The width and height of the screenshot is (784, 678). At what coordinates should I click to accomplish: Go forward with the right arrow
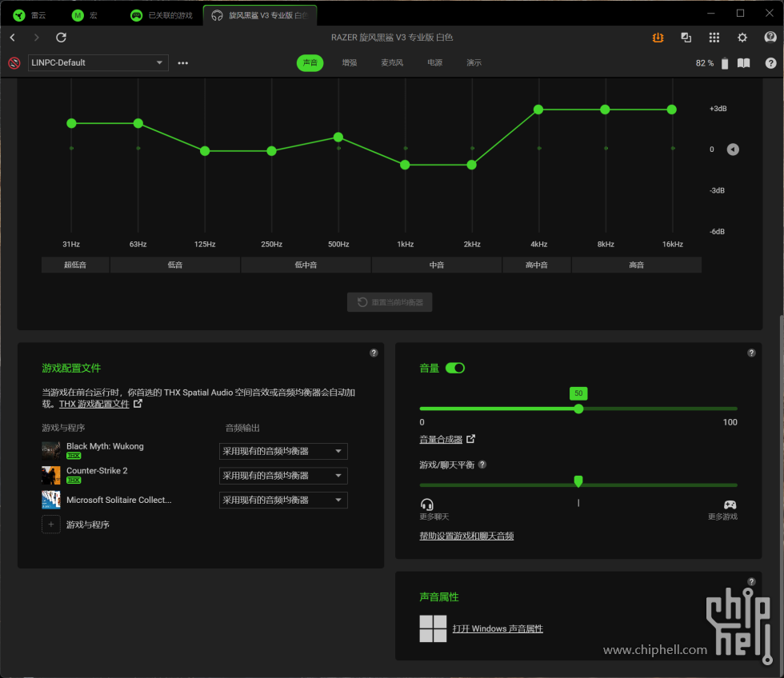(x=36, y=38)
